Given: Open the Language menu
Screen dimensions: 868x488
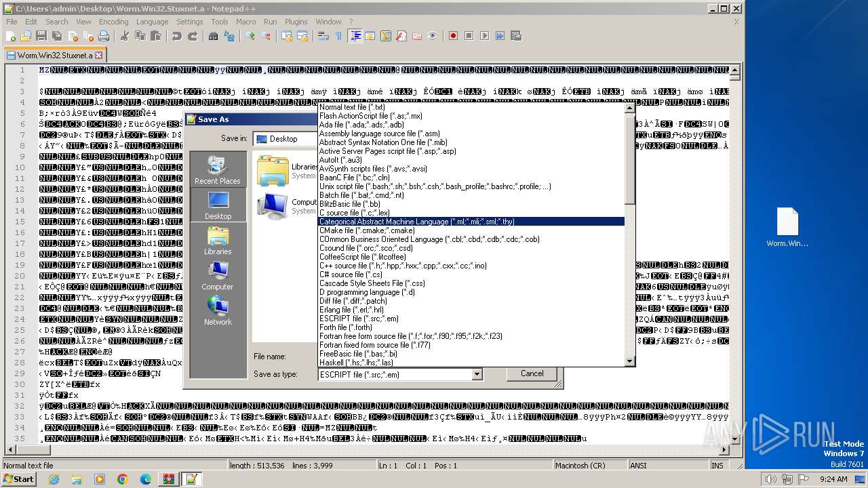Looking at the screenshot, I should (x=152, y=22).
